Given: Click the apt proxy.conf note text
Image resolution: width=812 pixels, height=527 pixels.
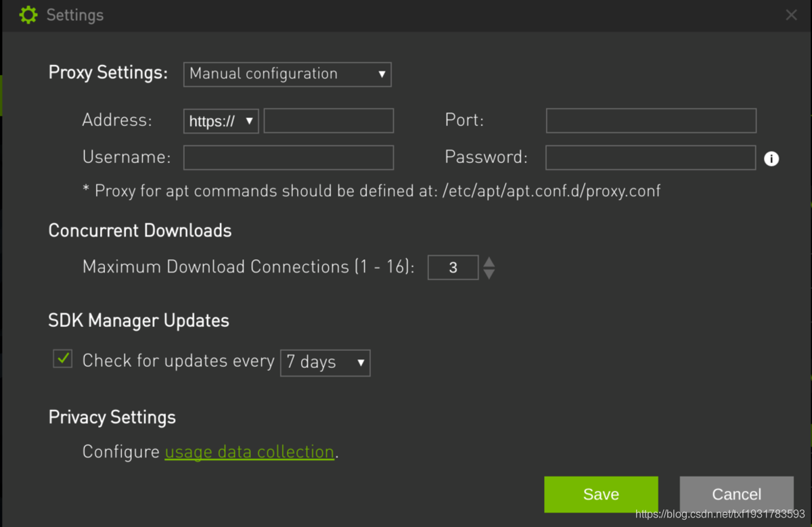Looking at the screenshot, I should pyautogui.click(x=371, y=191).
